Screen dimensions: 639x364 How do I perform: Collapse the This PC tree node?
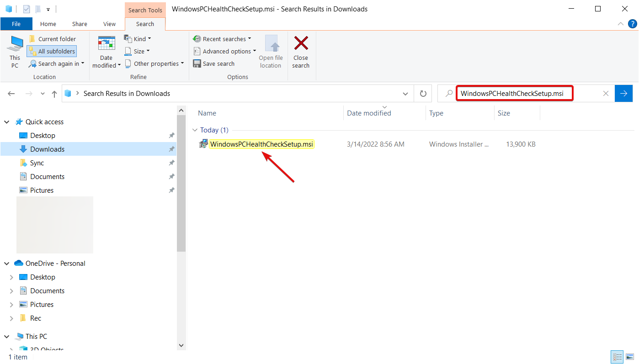point(7,337)
